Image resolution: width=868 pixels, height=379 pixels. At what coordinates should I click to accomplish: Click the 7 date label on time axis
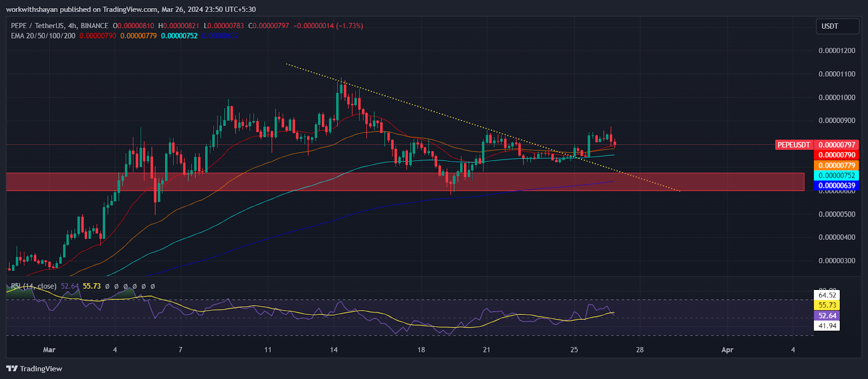coord(180,350)
